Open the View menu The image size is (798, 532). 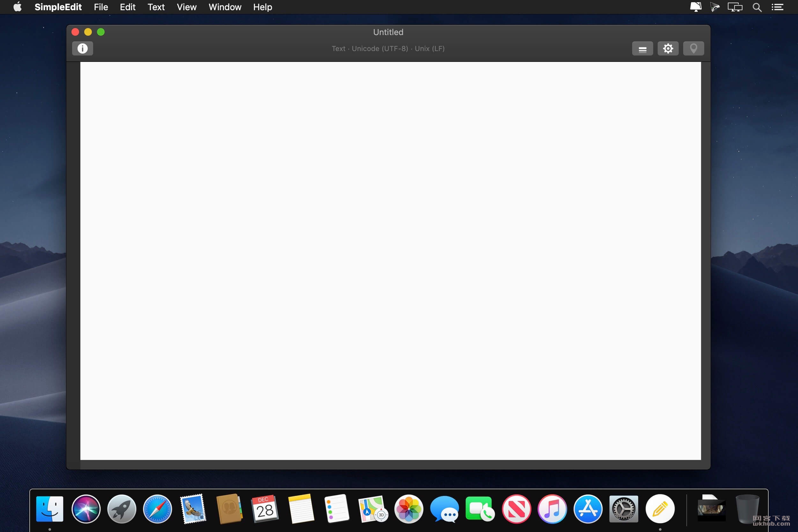(187, 7)
